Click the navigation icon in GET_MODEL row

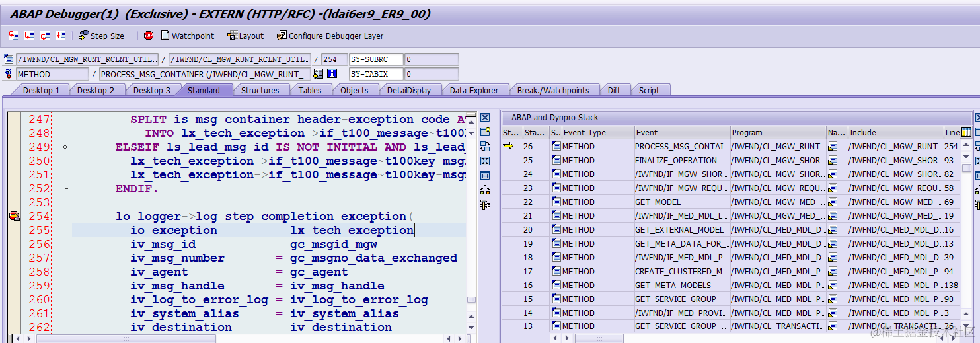pyautogui.click(x=833, y=202)
